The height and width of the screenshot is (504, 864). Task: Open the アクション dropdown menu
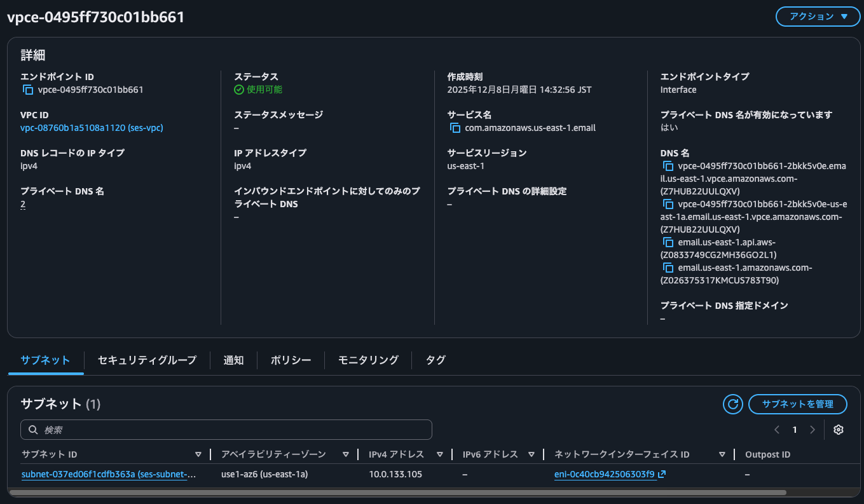pyautogui.click(x=818, y=17)
